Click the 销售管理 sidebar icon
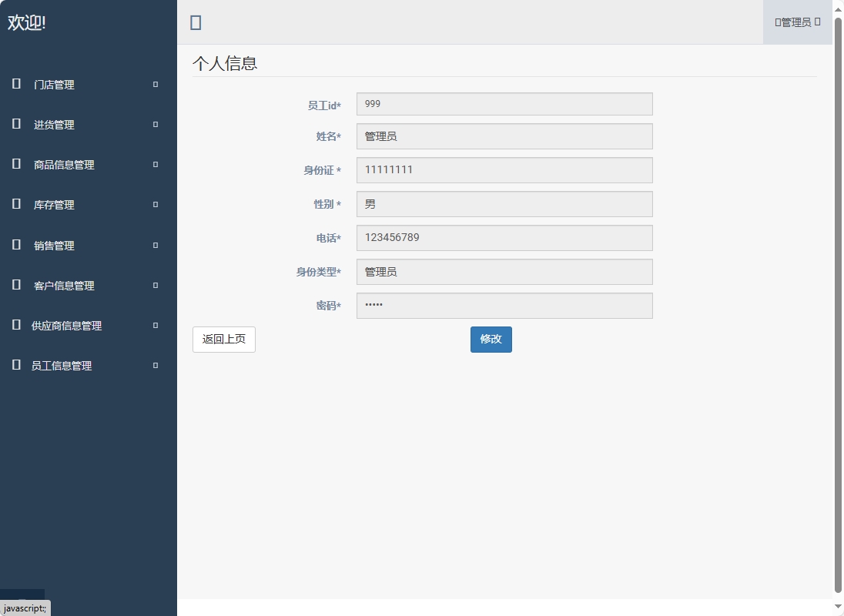This screenshot has height=616, width=844. pyautogui.click(x=16, y=245)
